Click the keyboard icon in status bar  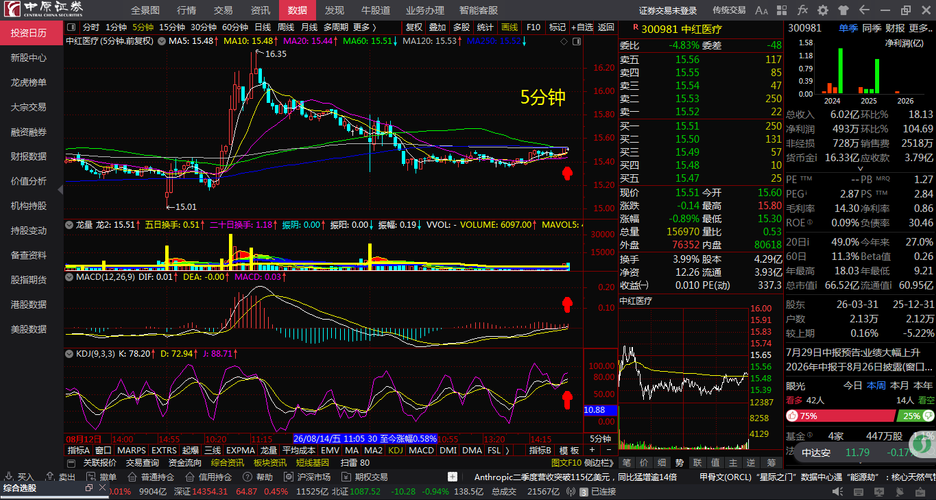(x=859, y=492)
